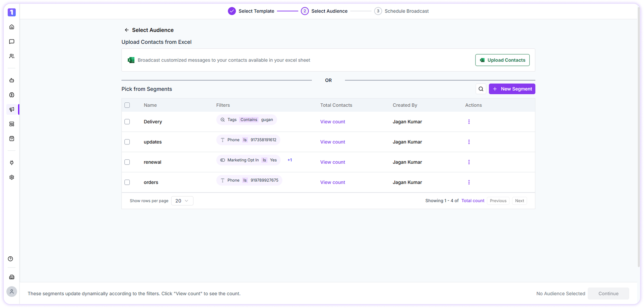Go to Select Audience step
The width and height of the screenshot is (644, 308).
[x=324, y=11]
